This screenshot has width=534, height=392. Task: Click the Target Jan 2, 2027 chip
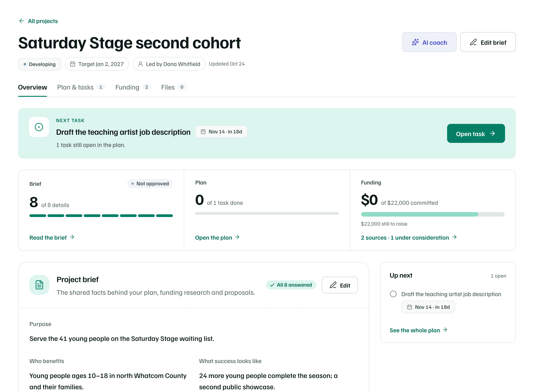97,64
